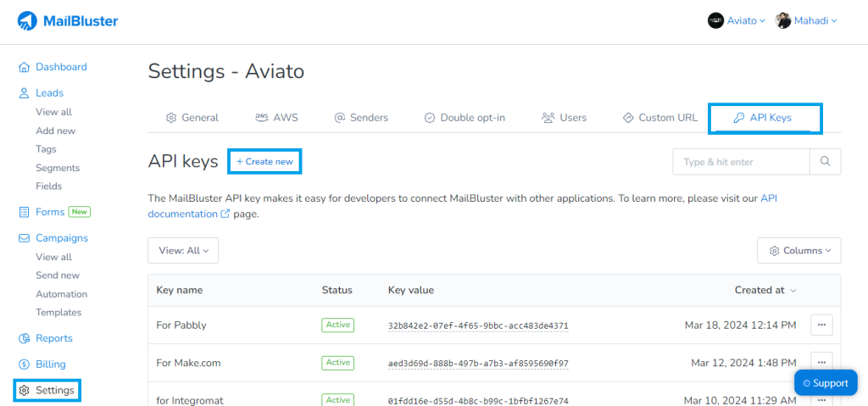868x406 pixels.
Task: Click Mahadi's profile photo
Action: [782, 21]
